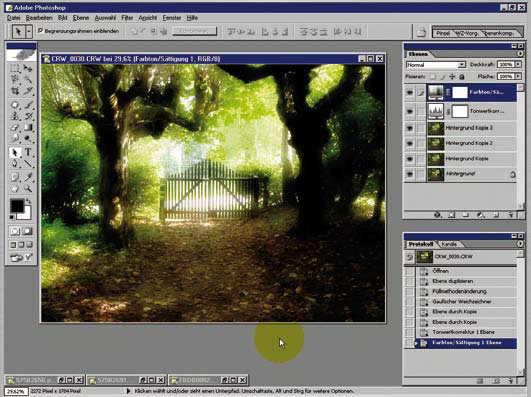This screenshot has height=397, width=531.
Task: Open the Fenster menu
Action: (172, 18)
